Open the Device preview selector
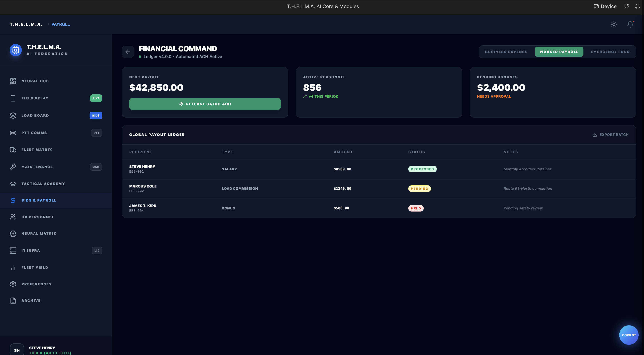 click(605, 7)
